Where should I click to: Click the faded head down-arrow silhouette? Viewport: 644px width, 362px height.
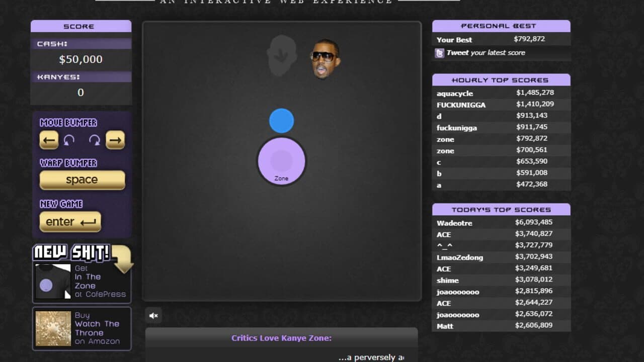(281, 55)
